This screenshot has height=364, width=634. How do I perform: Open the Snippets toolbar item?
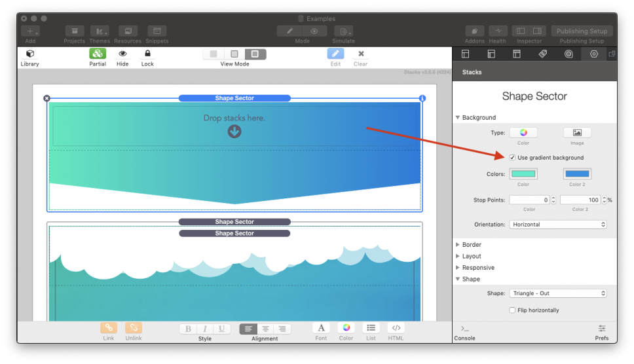(x=157, y=31)
